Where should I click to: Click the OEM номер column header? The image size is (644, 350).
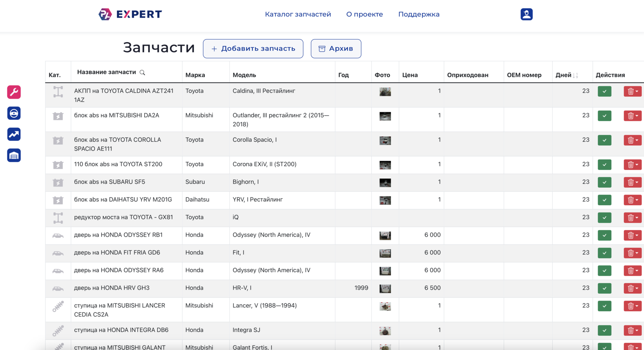click(524, 75)
